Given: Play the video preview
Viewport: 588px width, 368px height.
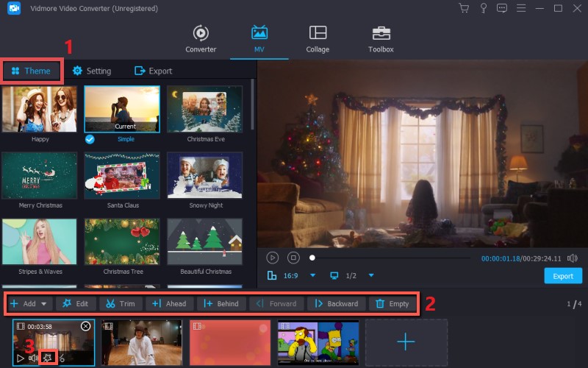Looking at the screenshot, I should (x=273, y=258).
